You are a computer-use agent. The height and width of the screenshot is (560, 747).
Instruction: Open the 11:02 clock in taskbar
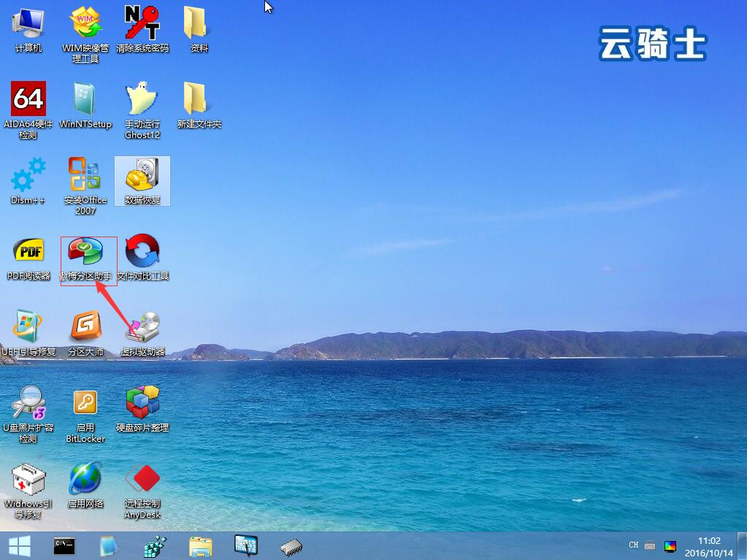[709, 547]
